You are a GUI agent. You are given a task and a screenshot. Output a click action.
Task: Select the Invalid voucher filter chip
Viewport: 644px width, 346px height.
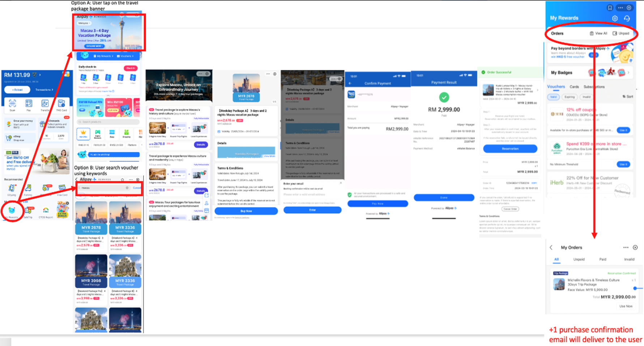(x=587, y=97)
